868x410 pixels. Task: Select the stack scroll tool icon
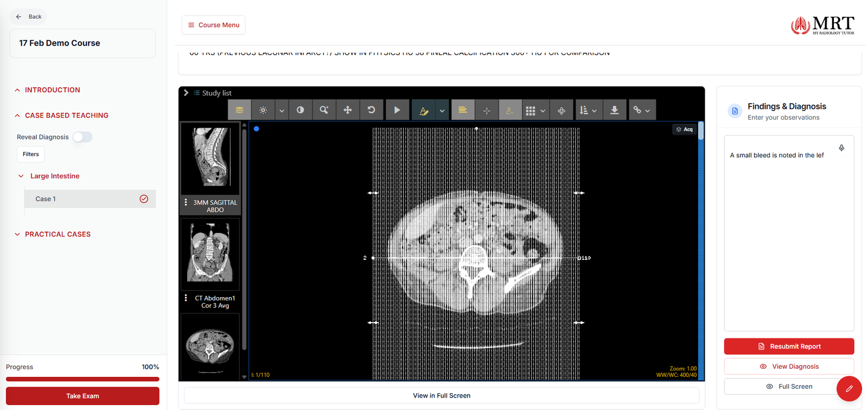[x=239, y=110]
